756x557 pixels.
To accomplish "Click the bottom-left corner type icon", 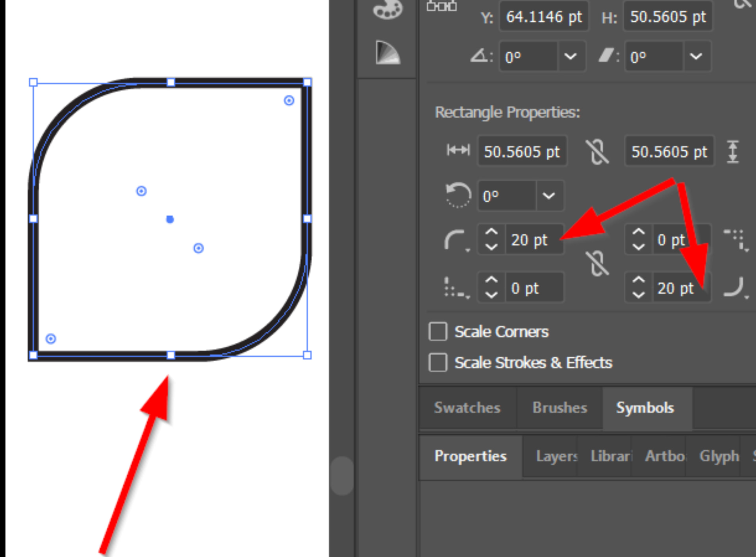I will 456,288.
